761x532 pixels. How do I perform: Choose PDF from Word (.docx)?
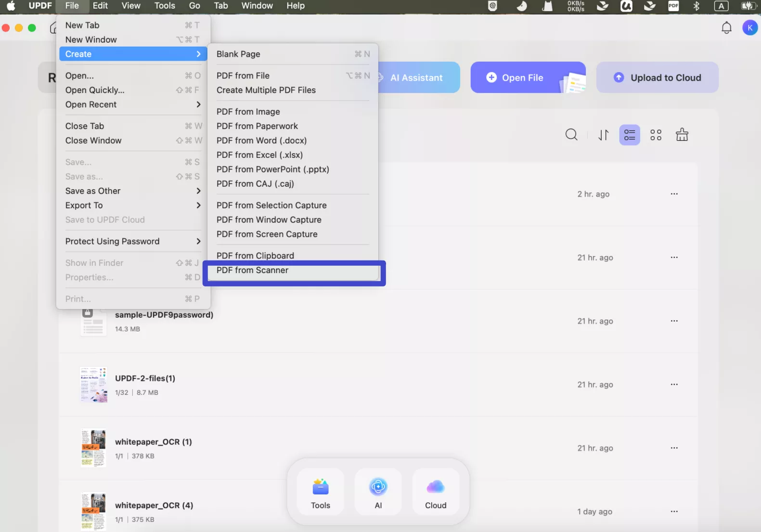click(x=261, y=141)
